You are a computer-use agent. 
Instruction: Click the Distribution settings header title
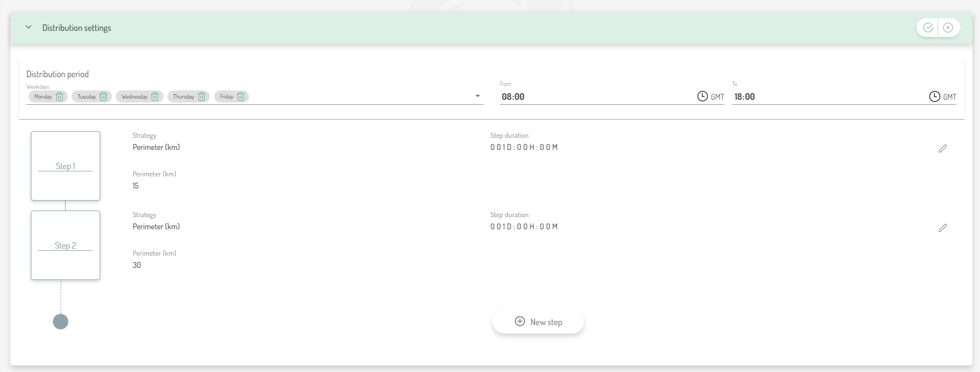[x=77, y=28]
